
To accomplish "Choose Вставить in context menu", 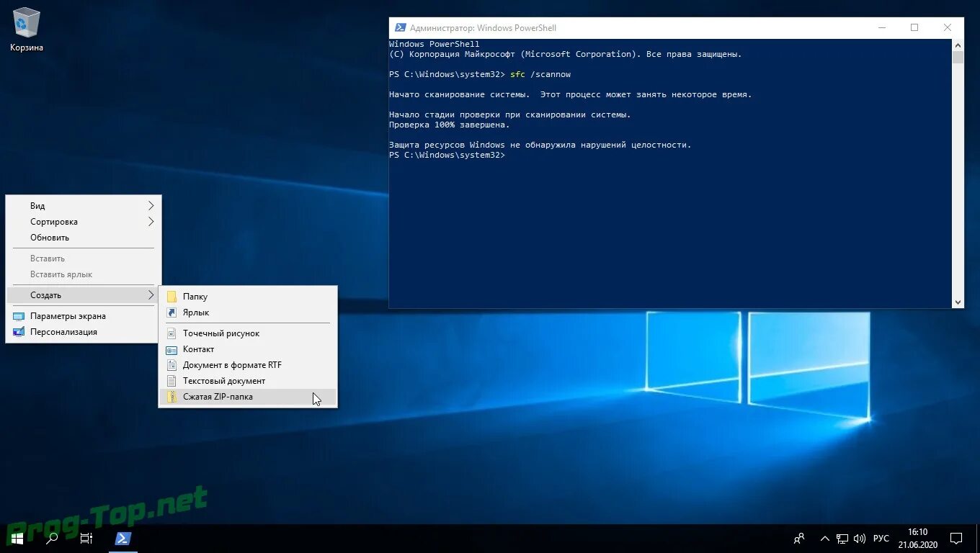I will [x=84, y=258].
